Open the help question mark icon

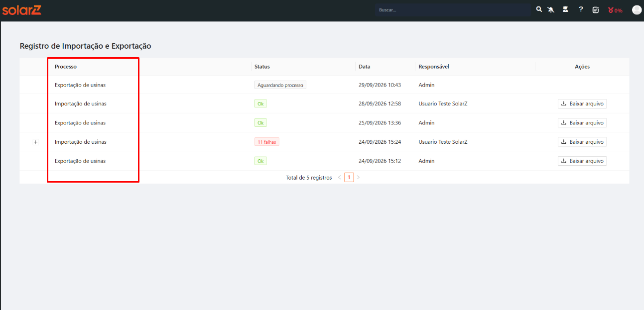click(581, 9)
